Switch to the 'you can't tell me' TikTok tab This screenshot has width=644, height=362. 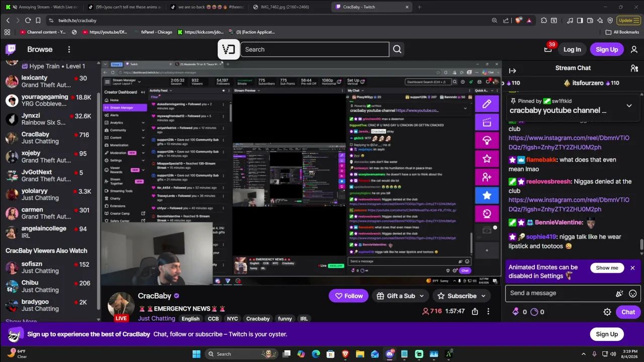coord(125,7)
